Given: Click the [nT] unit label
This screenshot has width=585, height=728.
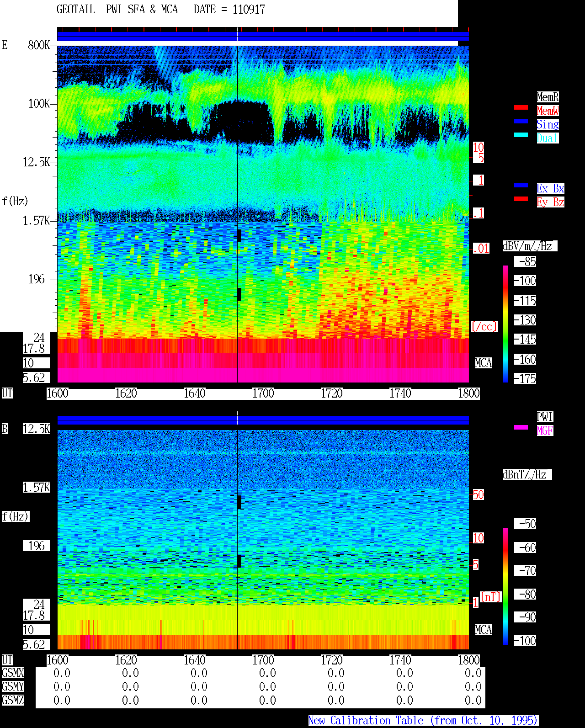Looking at the screenshot, I should click(491, 597).
